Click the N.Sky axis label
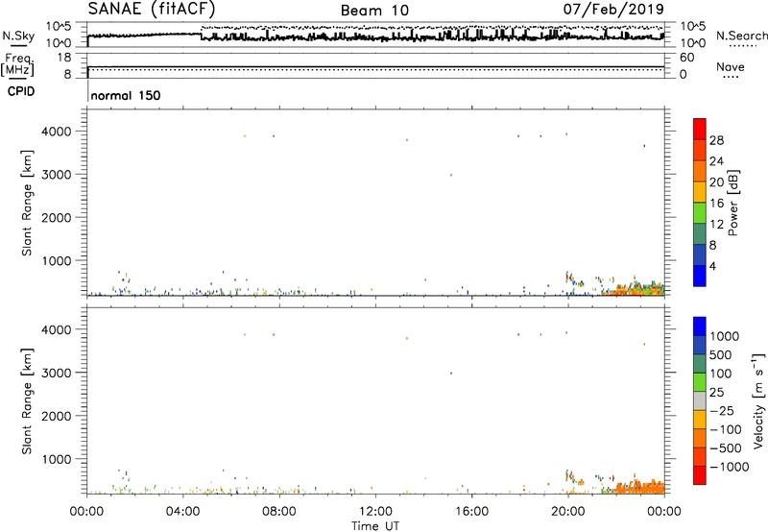This screenshot has height=532, width=768. (18, 36)
